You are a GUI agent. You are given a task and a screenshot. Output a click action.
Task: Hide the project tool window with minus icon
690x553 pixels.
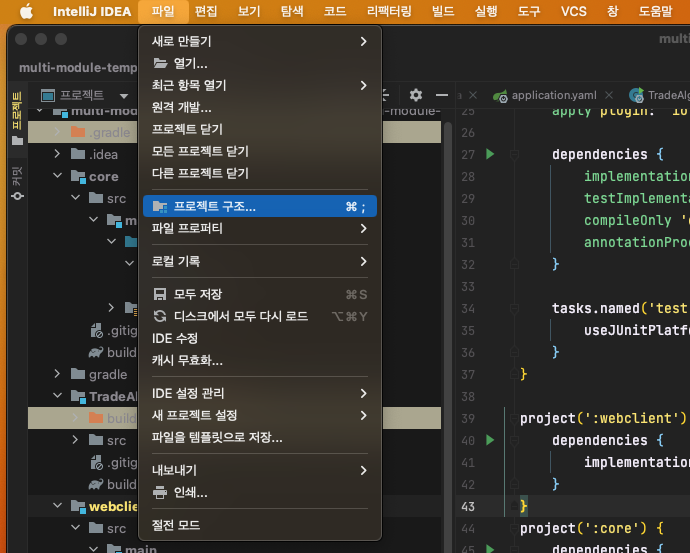[442, 95]
